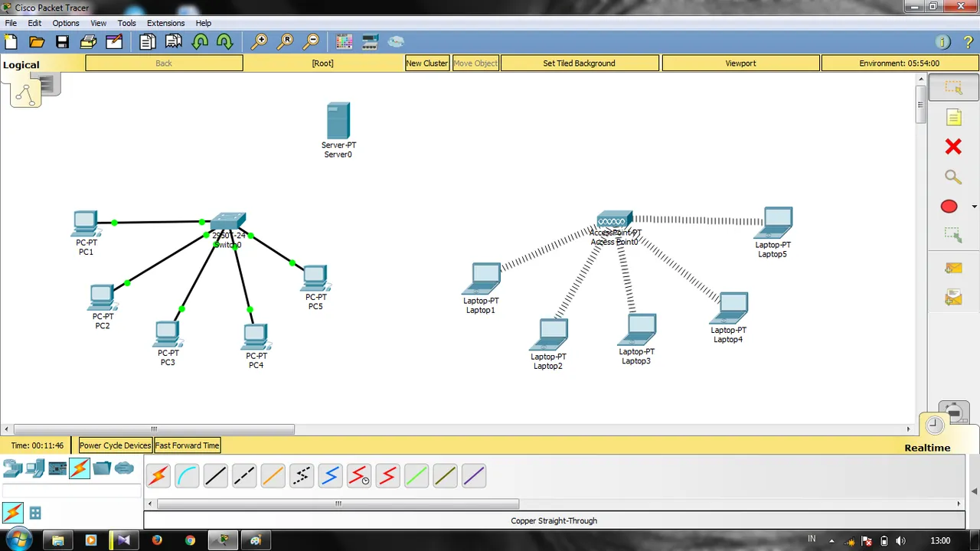Screen dimensions: 980x551
Task: Print the workspace using printer icon
Action: tap(88, 41)
